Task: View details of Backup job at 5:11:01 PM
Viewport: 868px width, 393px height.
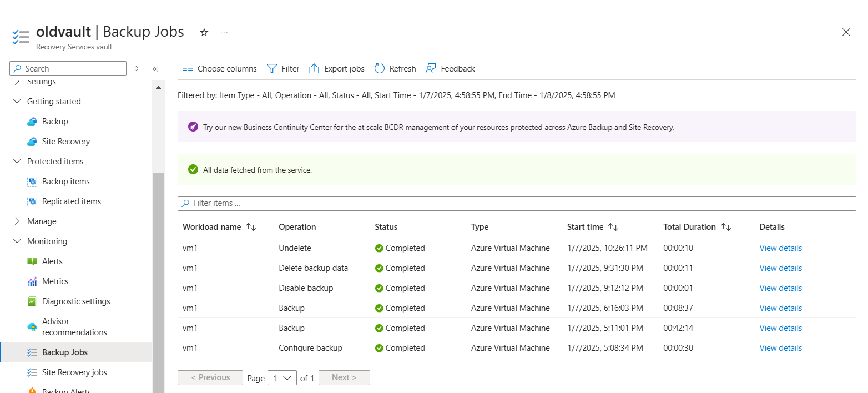Action: [780, 328]
